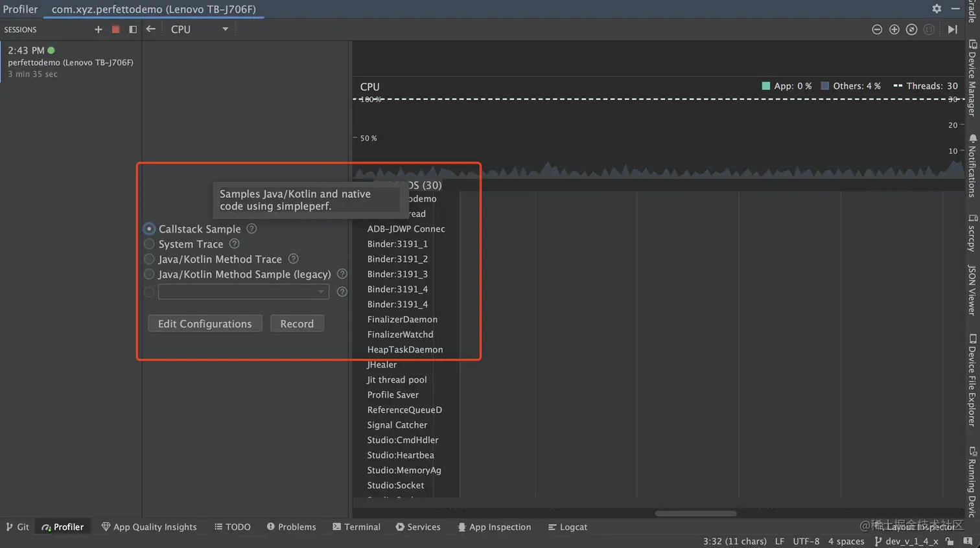
Task: Select Callstack Sample radio button
Action: pos(149,229)
